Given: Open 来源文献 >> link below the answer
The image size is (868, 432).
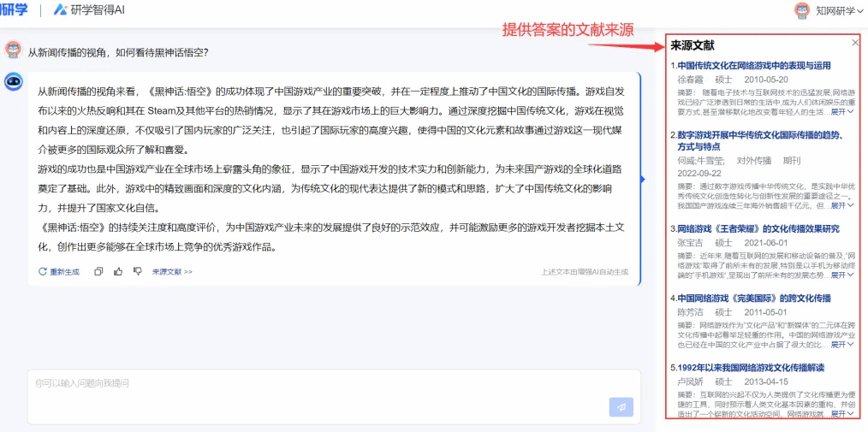Looking at the screenshot, I should 172,272.
